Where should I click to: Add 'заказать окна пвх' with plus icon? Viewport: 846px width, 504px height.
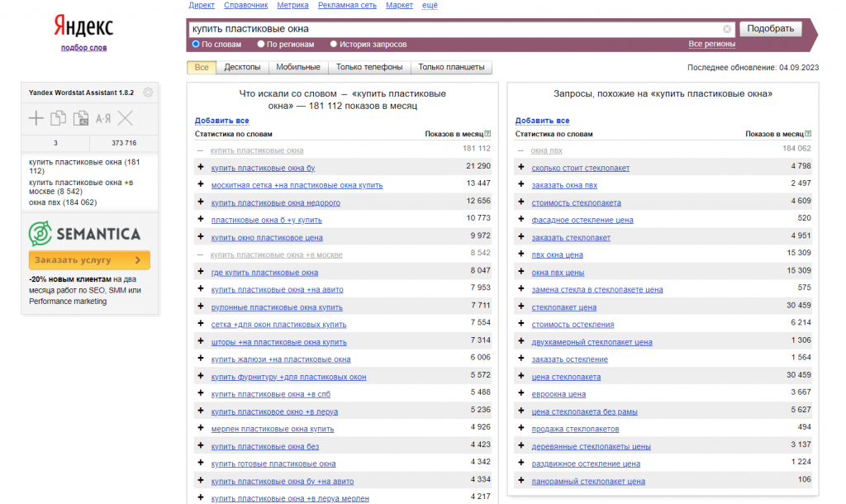521,184
